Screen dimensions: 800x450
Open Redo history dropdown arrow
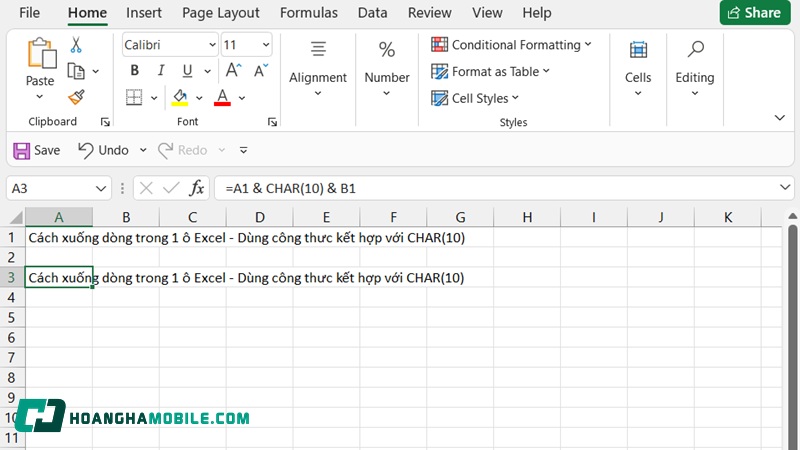pos(222,151)
